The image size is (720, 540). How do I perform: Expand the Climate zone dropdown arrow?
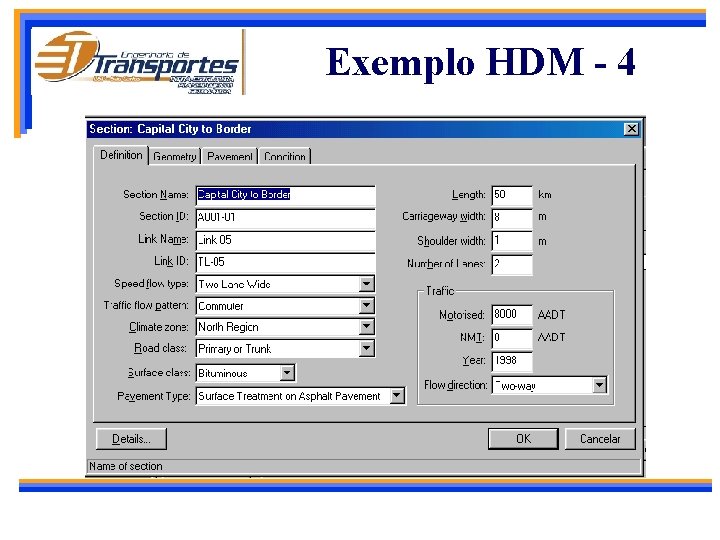(366, 327)
